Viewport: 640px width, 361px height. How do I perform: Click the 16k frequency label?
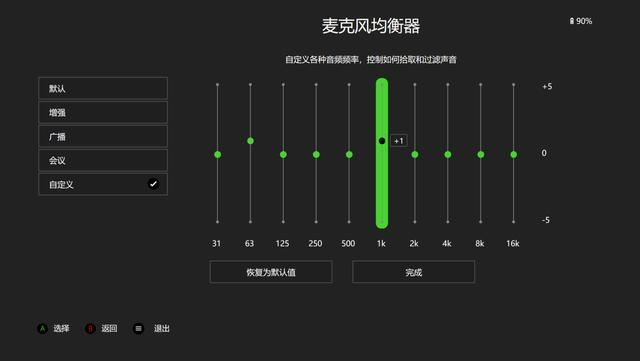coord(513,243)
